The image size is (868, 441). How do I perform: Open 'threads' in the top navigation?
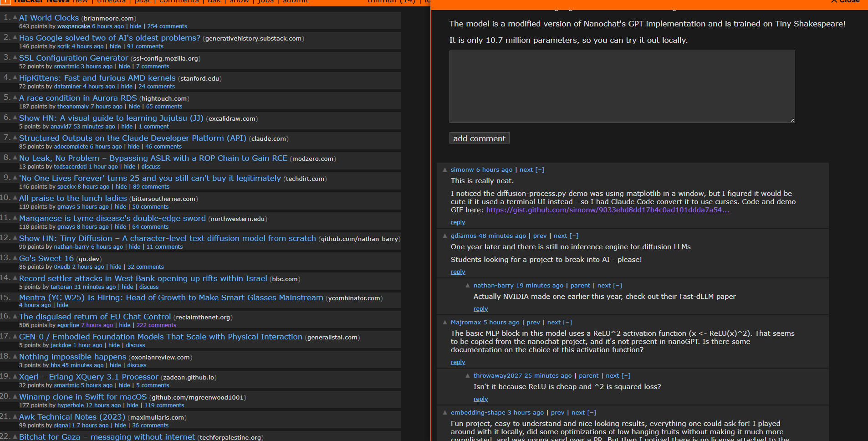point(111,1)
